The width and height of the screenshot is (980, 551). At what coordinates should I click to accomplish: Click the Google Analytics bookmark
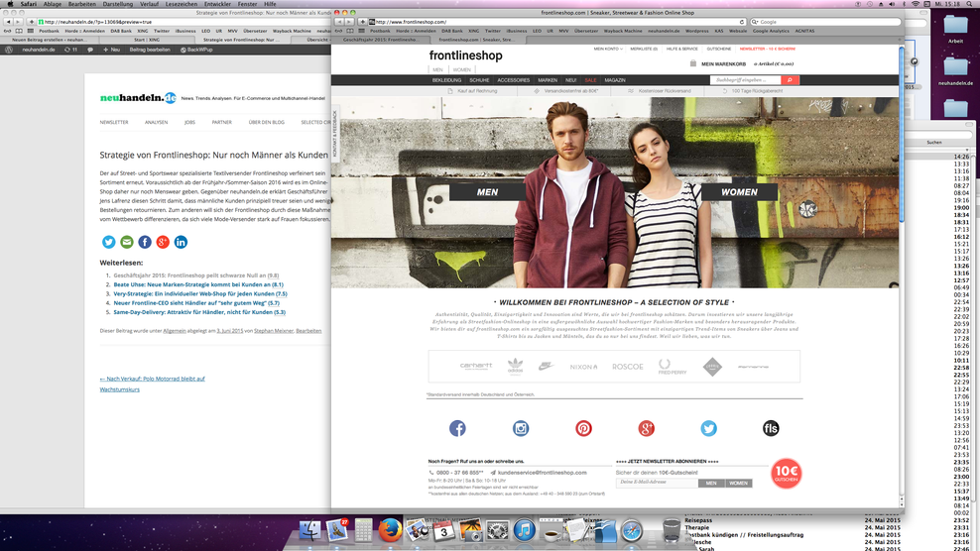(771, 31)
